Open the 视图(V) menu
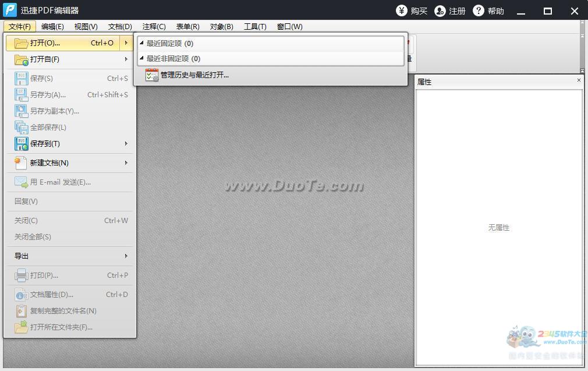 [86, 27]
